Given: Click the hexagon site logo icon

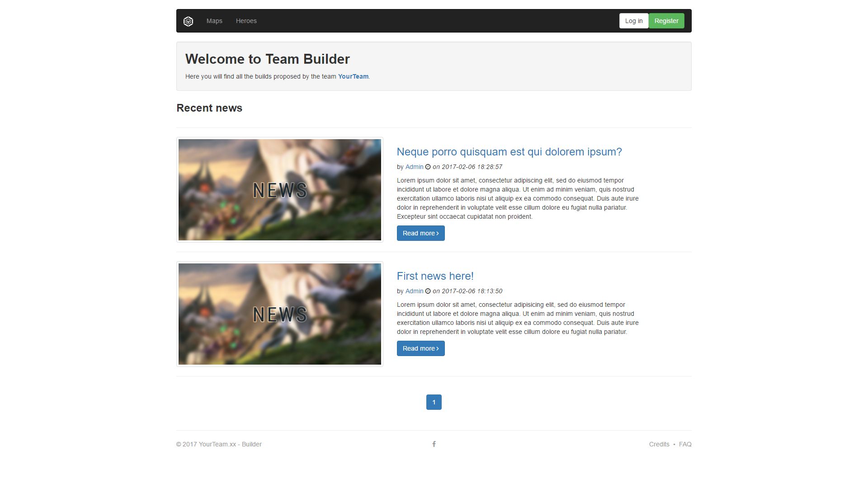Looking at the screenshot, I should (189, 21).
